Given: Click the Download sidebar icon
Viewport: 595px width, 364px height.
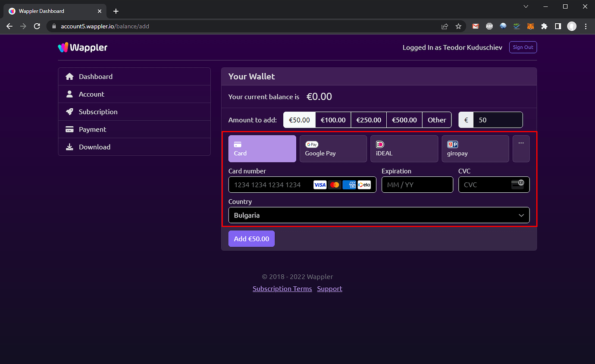Looking at the screenshot, I should pyautogui.click(x=69, y=147).
